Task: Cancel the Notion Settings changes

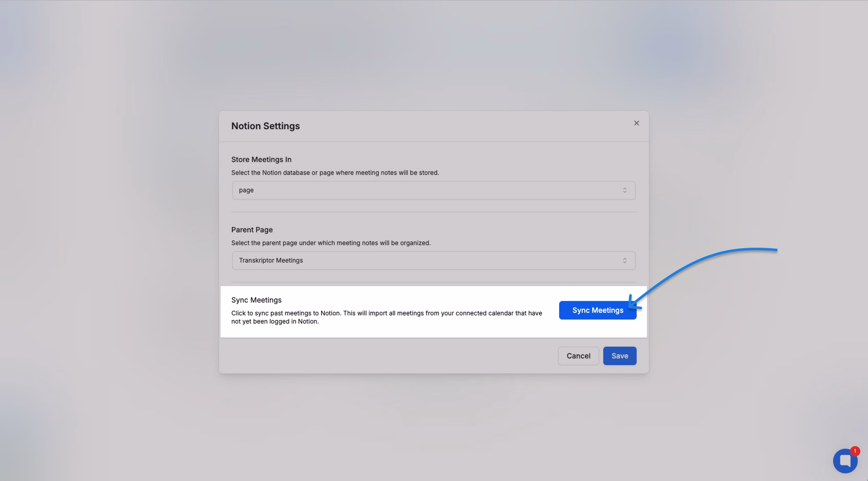Action: (x=578, y=355)
